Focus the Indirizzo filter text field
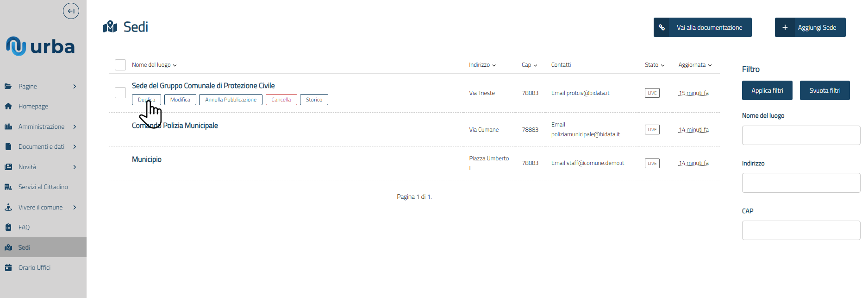Screen dimensions: 868x298 (x=800, y=183)
